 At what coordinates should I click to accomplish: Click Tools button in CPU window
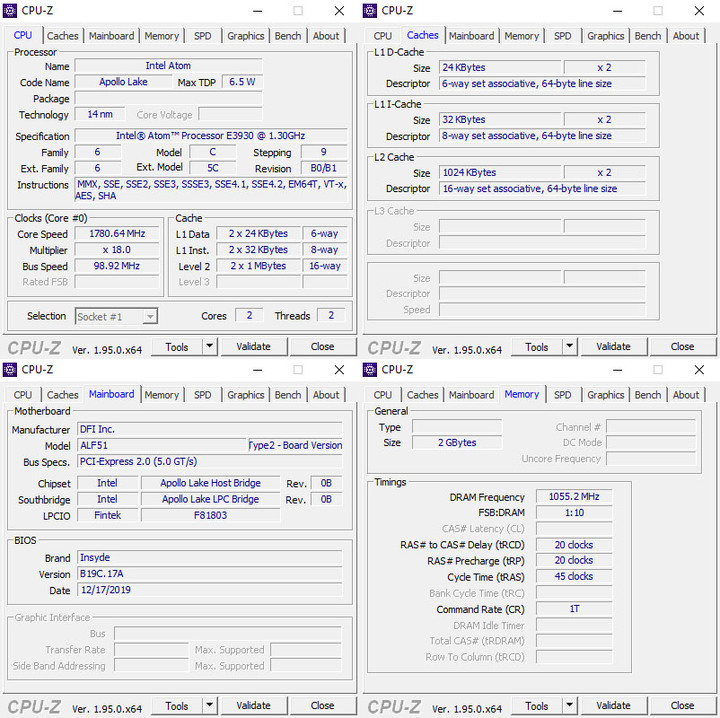pos(177,347)
